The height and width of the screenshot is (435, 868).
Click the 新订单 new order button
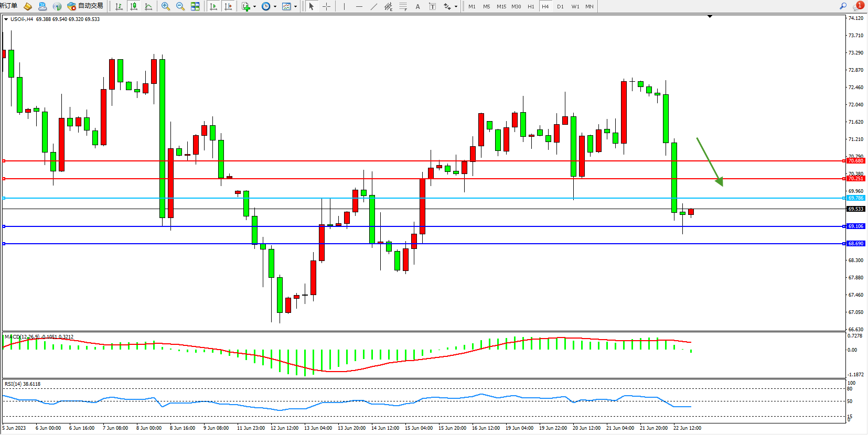tap(8, 6)
